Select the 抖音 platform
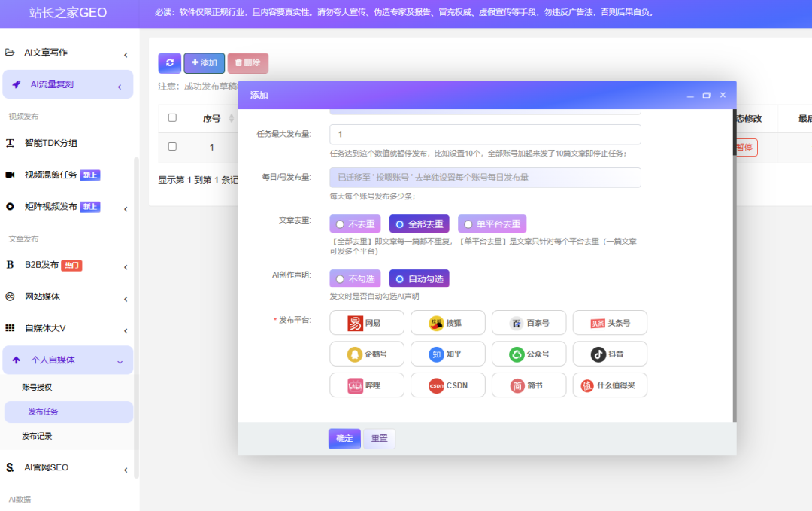The height and width of the screenshot is (511, 812). (610, 354)
